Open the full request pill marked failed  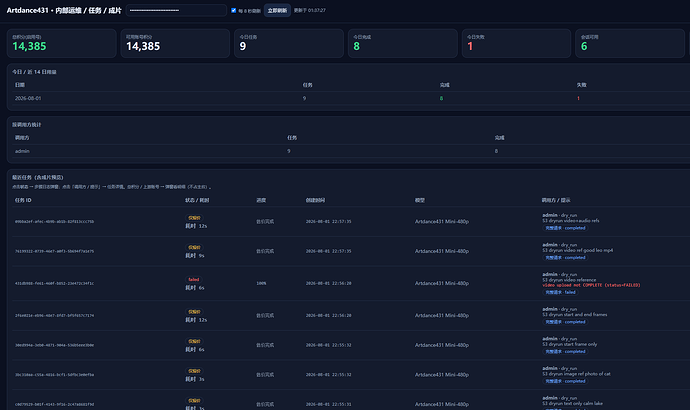click(561, 292)
